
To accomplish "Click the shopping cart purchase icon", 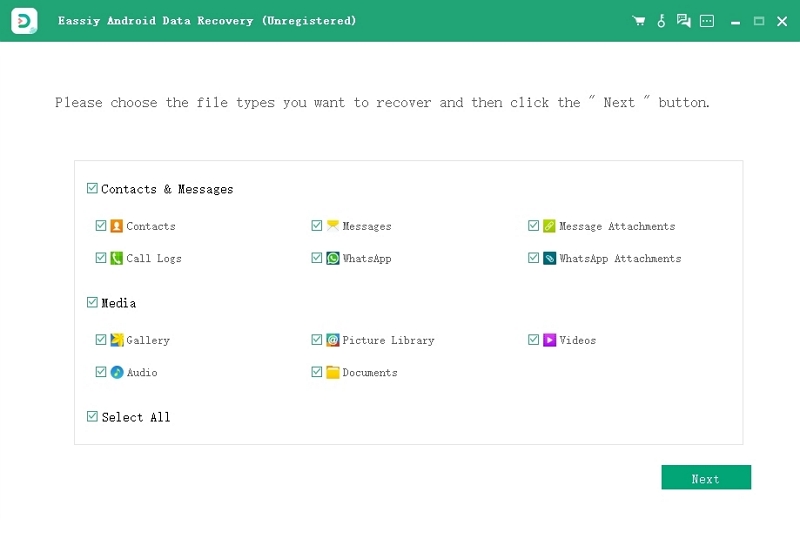I will (639, 21).
